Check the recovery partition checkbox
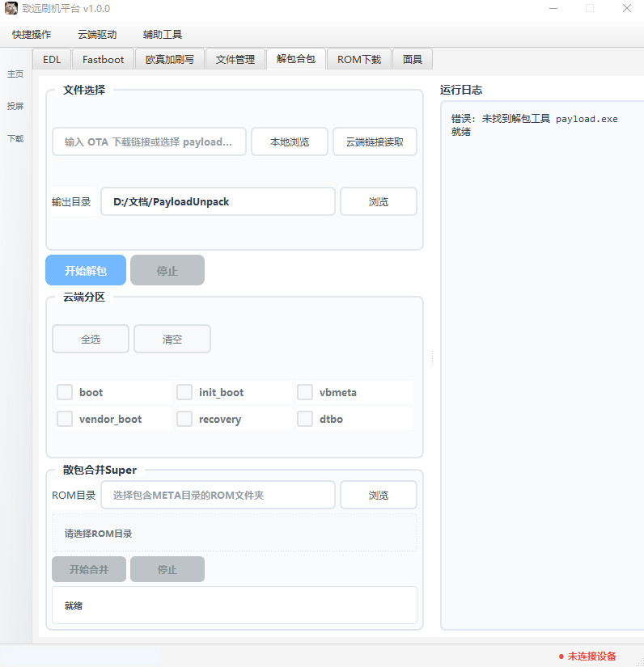Viewport: 644px width, 667px height. [184, 419]
